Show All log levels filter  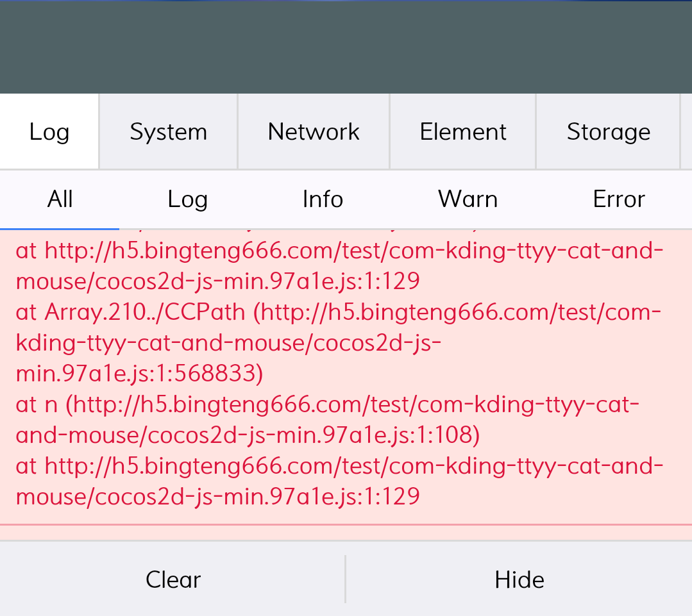60,199
